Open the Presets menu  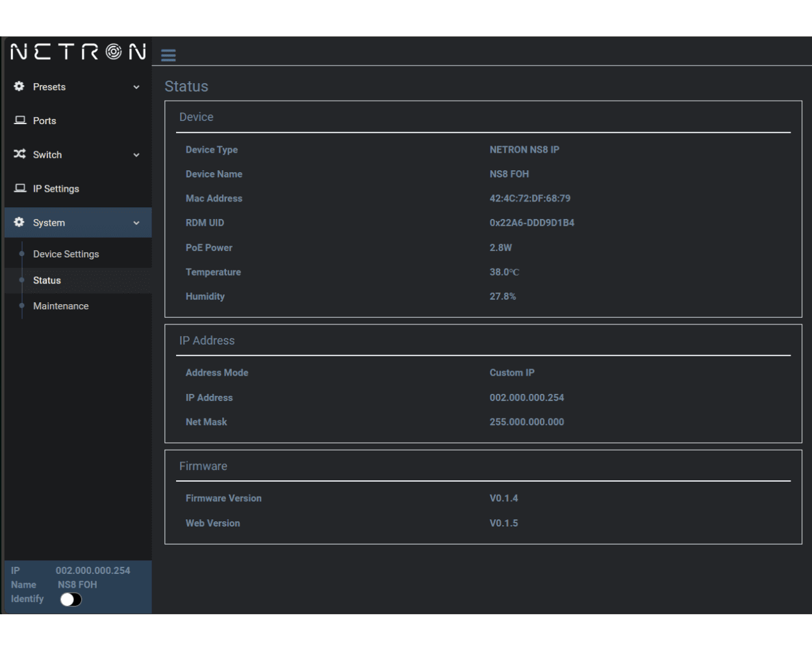(x=78, y=87)
